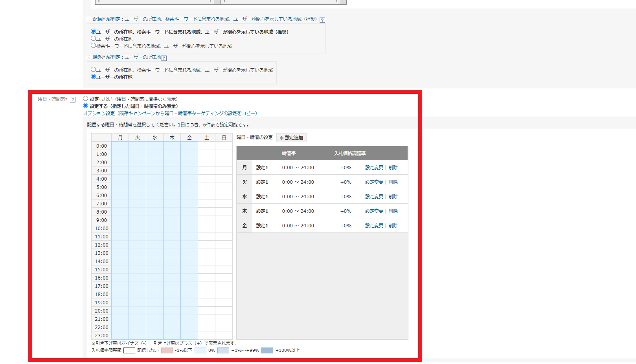The image size is (636, 364).
Task: Select 配信地域 radio: recommended three-region option
Action: [93, 31]
